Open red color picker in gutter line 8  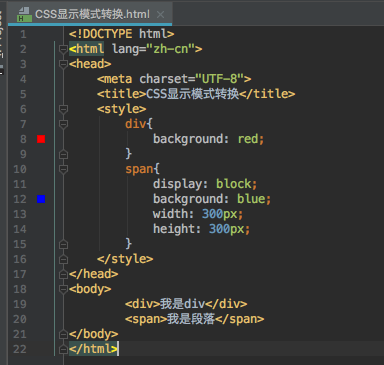pos(41,139)
